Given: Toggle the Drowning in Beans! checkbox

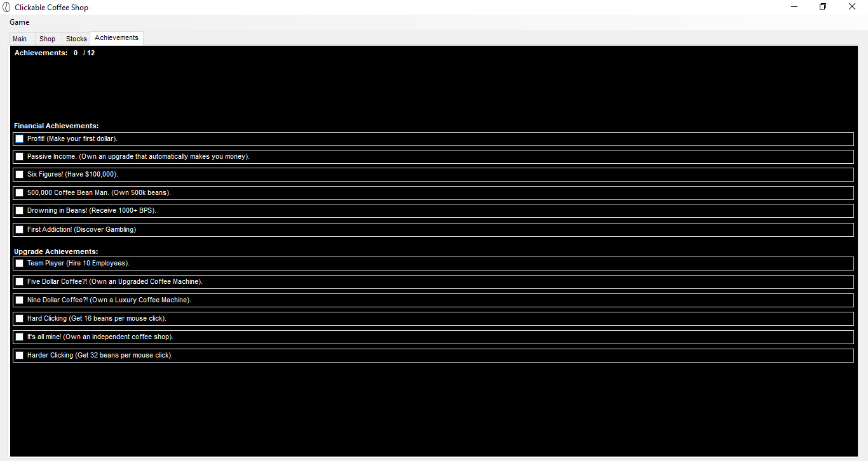Looking at the screenshot, I should tap(19, 210).
